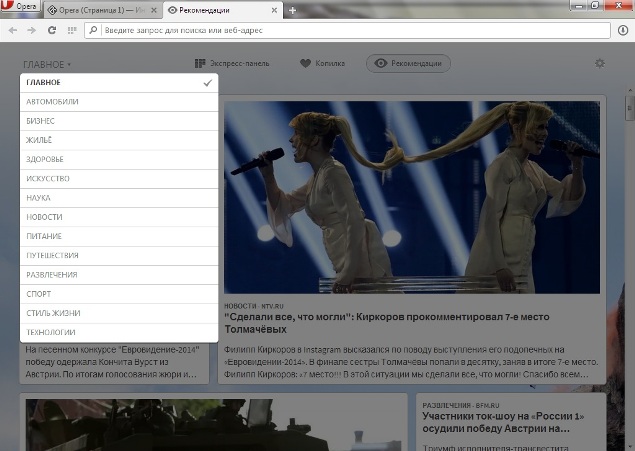Reload the current page

[x=52, y=30]
